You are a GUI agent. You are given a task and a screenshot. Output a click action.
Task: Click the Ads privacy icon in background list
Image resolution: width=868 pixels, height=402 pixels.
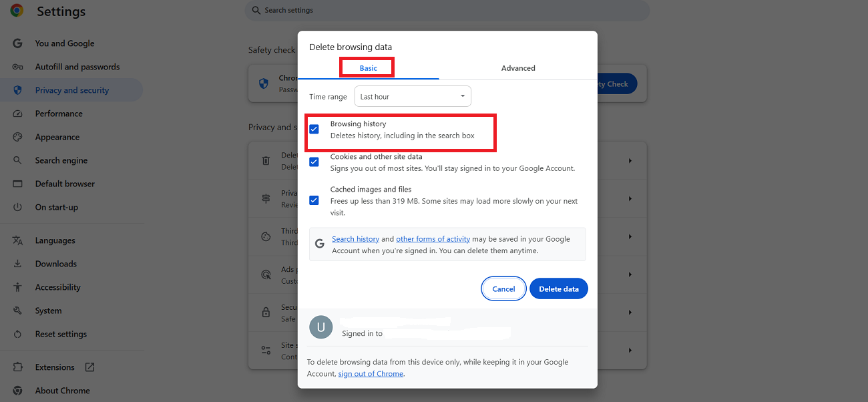pyautogui.click(x=266, y=274)
